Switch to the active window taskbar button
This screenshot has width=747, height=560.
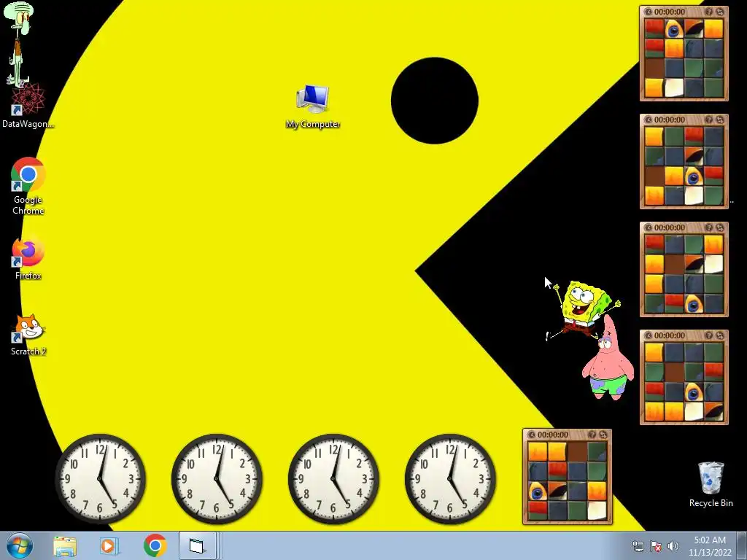pyautogui.click(x=197, y=545)
